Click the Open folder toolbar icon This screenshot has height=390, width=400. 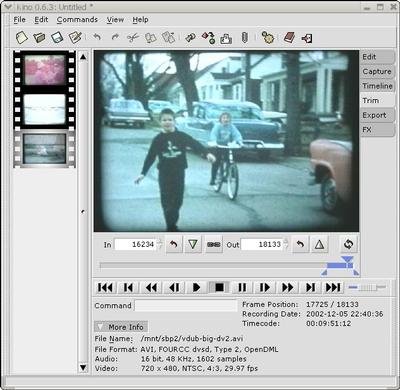coord(39,37)
